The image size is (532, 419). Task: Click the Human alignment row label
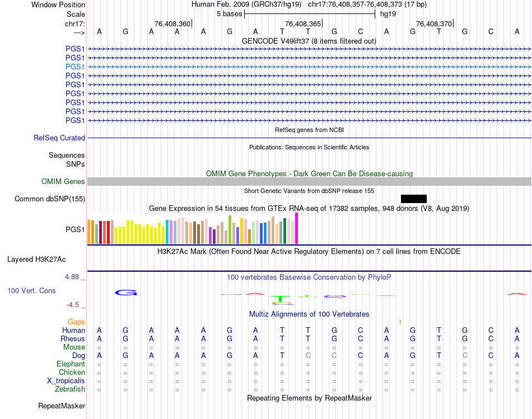coord(73,330)
